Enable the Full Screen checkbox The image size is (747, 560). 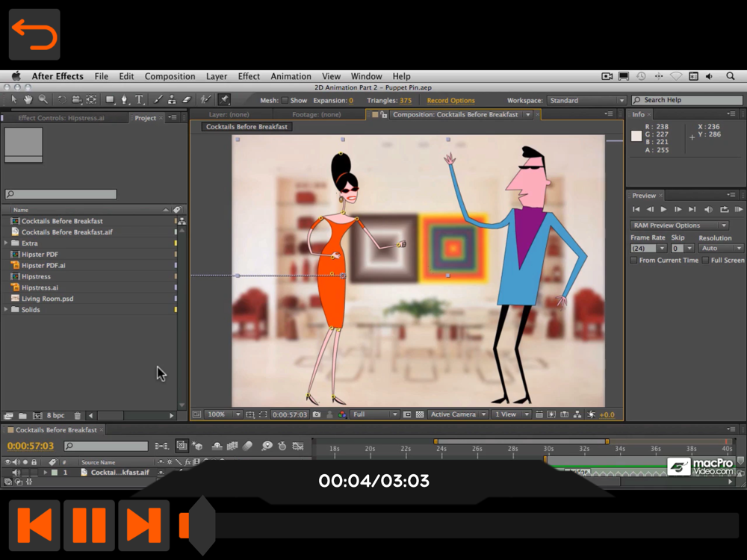pos(705,260)
